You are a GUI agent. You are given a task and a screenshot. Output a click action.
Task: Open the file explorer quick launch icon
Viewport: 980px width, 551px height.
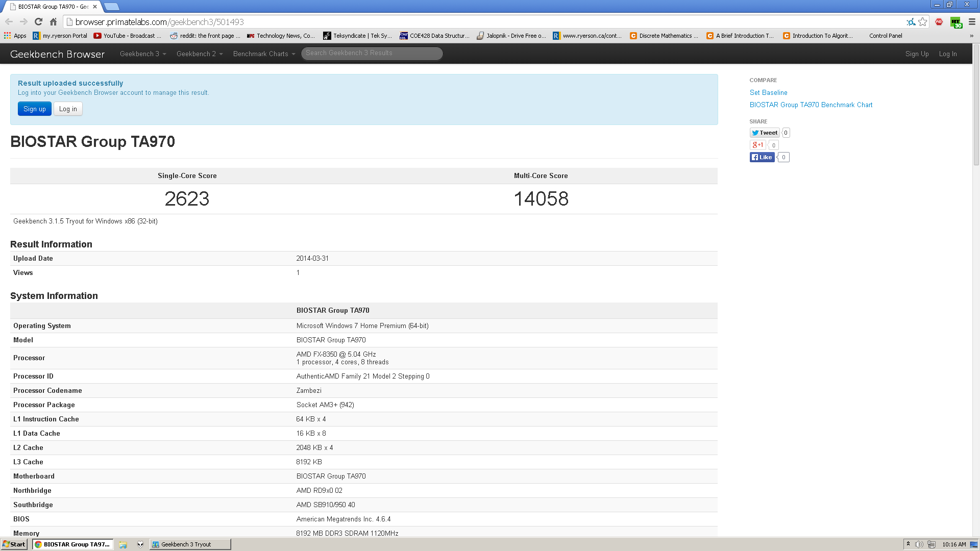pyautogui.click(x=123, y=544)
